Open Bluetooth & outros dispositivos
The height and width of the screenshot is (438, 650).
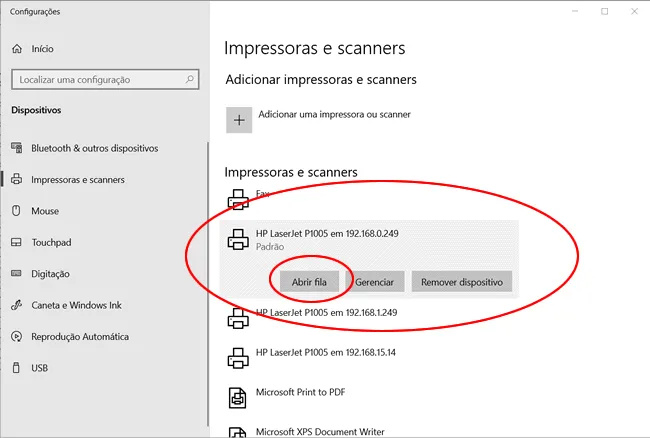pyautogui.click(x=95, y=148)
